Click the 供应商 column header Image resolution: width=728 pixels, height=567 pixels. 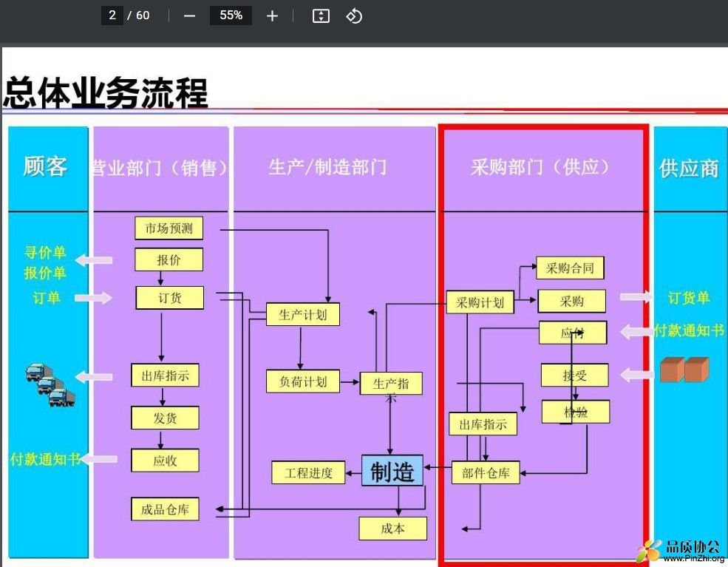pos(689,168)
